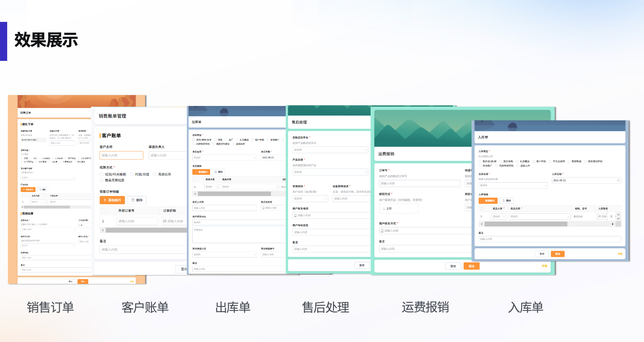Check the header checkbox in 入库明细 table
The image size is (644, 342).
(482, 209)
